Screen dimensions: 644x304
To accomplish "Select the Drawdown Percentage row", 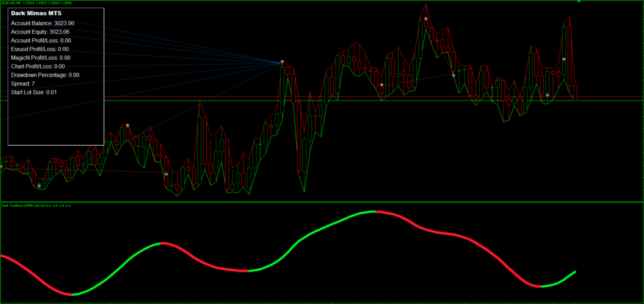I will pyautogui.click(x=45, y=75).
